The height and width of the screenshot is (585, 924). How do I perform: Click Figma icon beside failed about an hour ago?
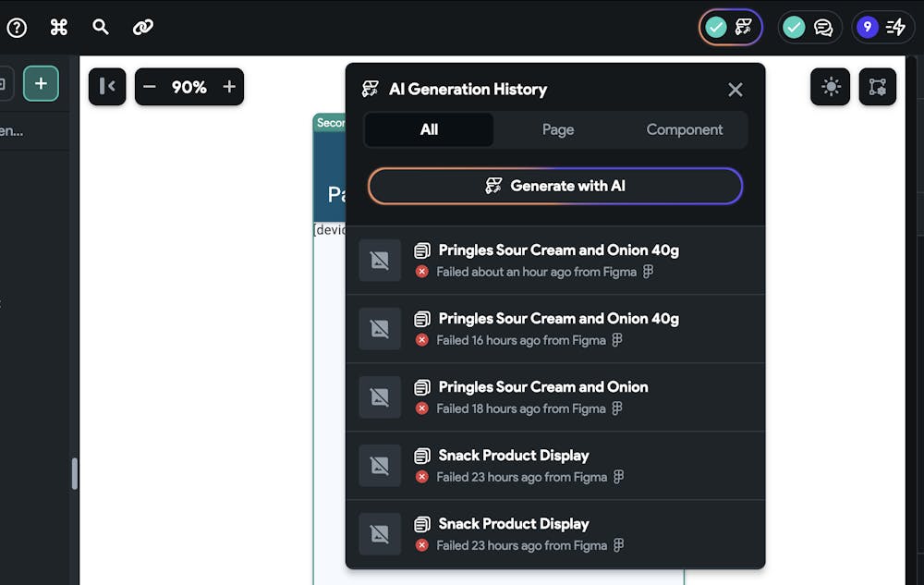649,272
